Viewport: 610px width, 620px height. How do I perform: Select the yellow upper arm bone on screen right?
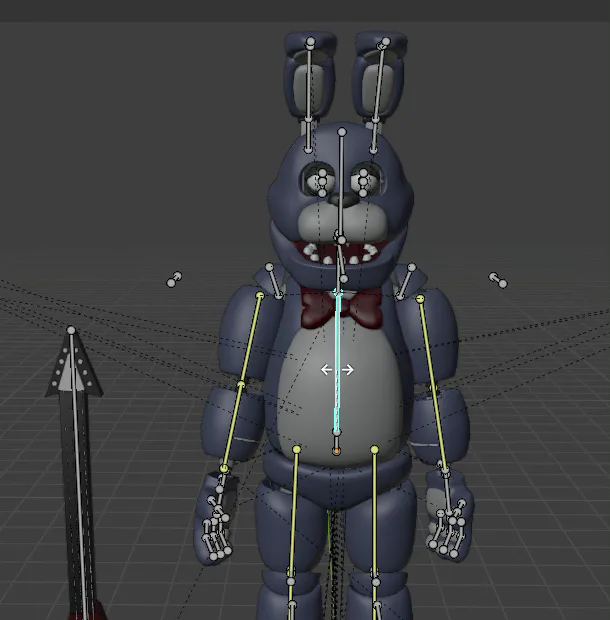pos(427,343)
